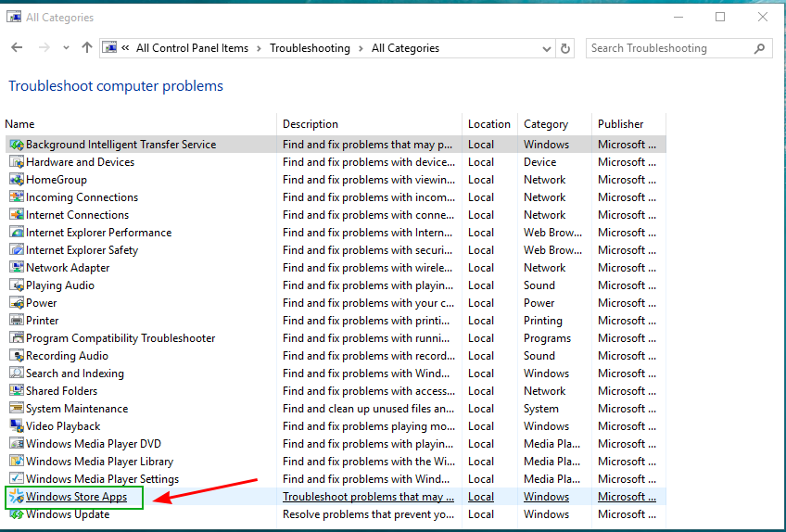Click the Recording Audio icon
This screenshot has height=532, width=786.
pyautogui.click(x=17, y=356)
